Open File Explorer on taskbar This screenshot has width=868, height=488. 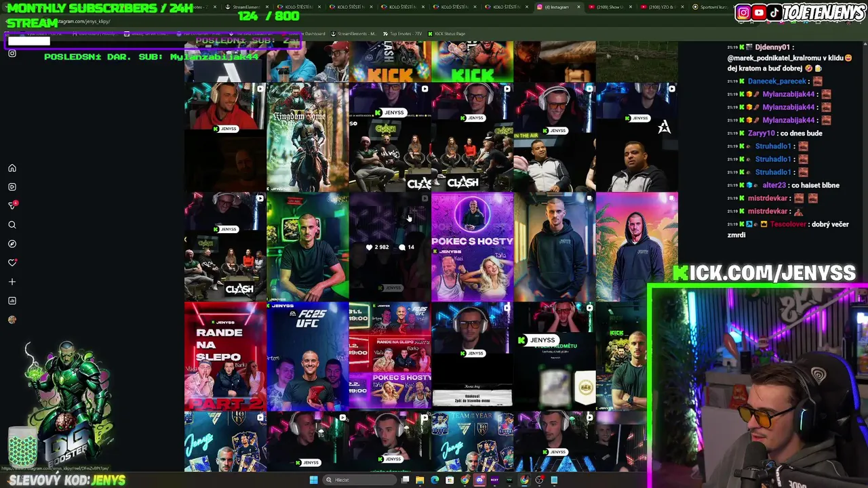(420, 480)
